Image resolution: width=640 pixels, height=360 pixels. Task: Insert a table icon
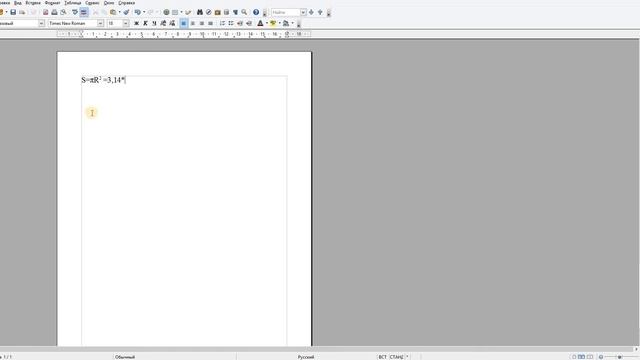pyautogui.click(x=175, y=12)
